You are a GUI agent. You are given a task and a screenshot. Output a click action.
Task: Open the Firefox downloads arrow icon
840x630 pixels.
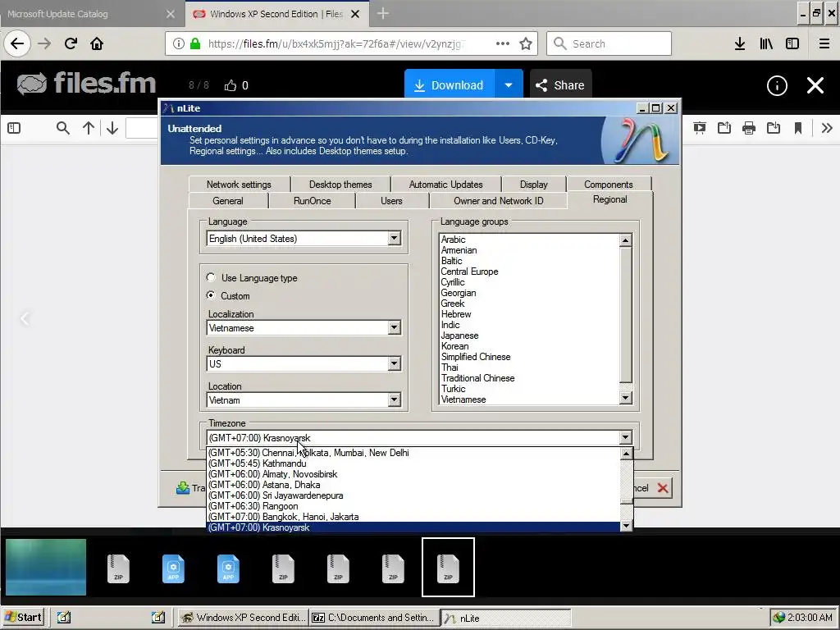[740, 43]
